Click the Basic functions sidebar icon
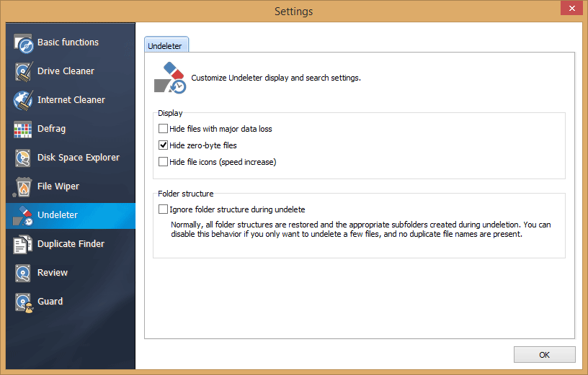 24,43
